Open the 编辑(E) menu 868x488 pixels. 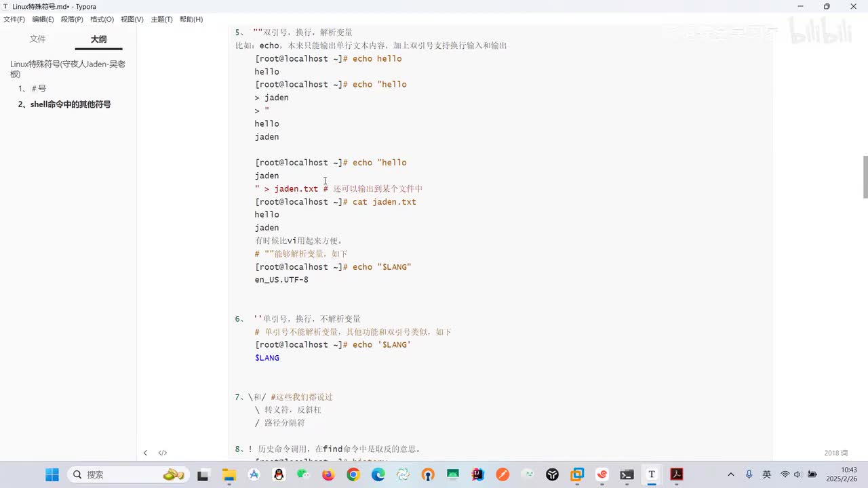(43, 19)
